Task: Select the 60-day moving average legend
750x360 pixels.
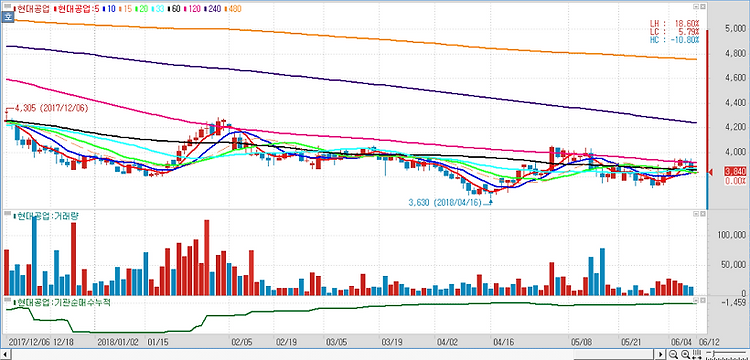Action: [173, 9]
